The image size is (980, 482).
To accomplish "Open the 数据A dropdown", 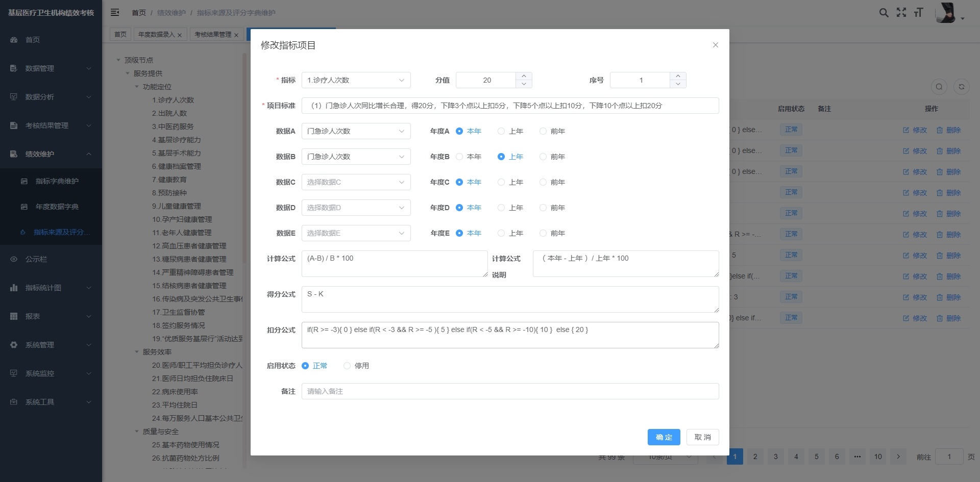I will tap(356, 131).
